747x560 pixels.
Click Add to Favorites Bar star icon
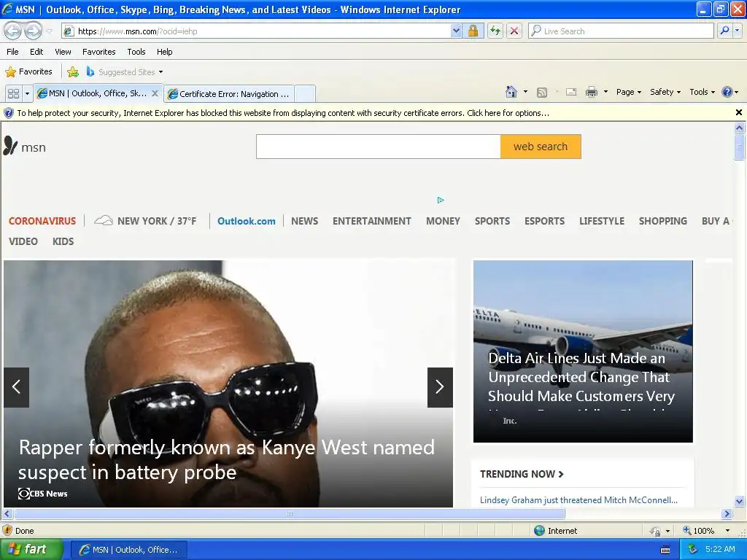point(73,72)
